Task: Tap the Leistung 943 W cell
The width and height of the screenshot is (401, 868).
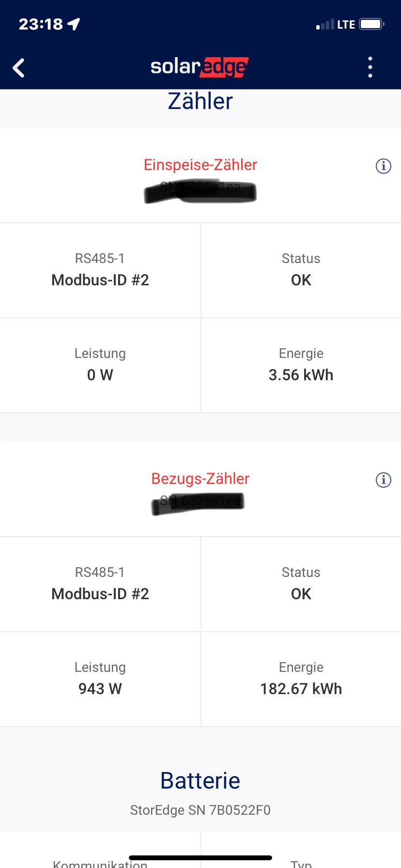Action: click(x=100, y=679)
